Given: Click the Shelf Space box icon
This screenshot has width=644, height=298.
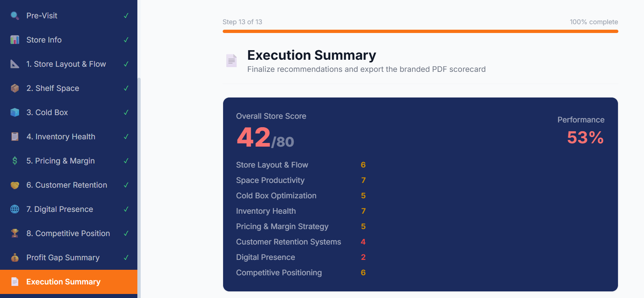Looking at the screenshot, I should 15,88.
